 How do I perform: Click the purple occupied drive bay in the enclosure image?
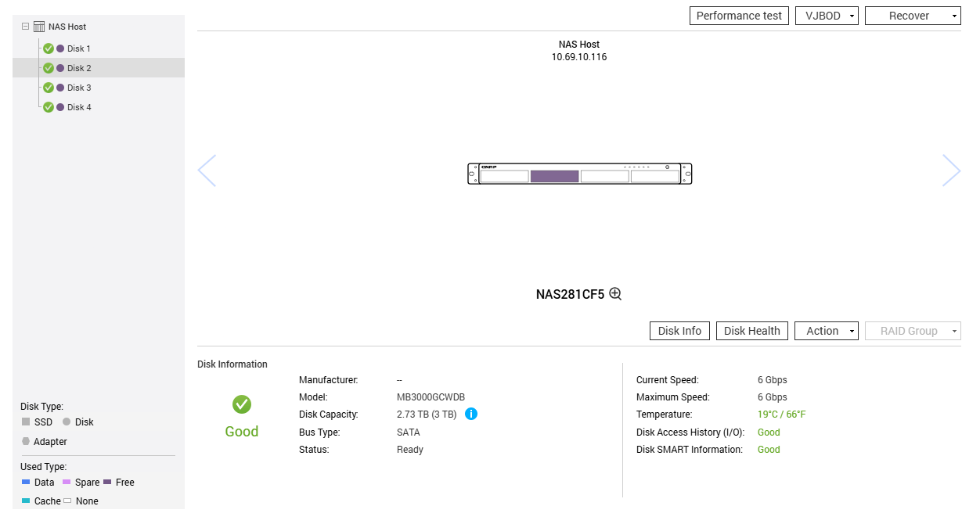555,175
